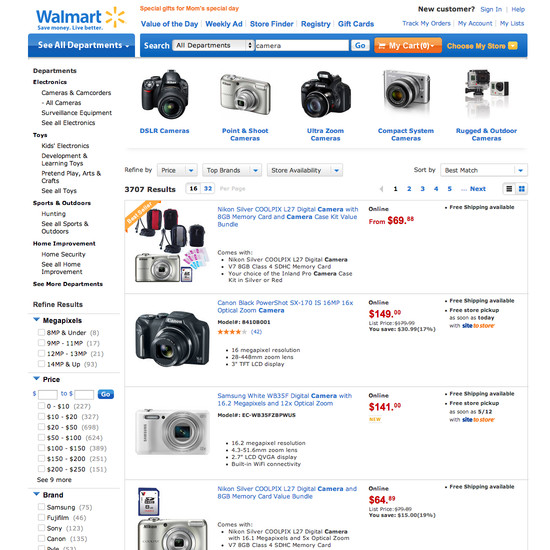Click the camera search input field
Viewport: 550px width, 550px height.
302,45
